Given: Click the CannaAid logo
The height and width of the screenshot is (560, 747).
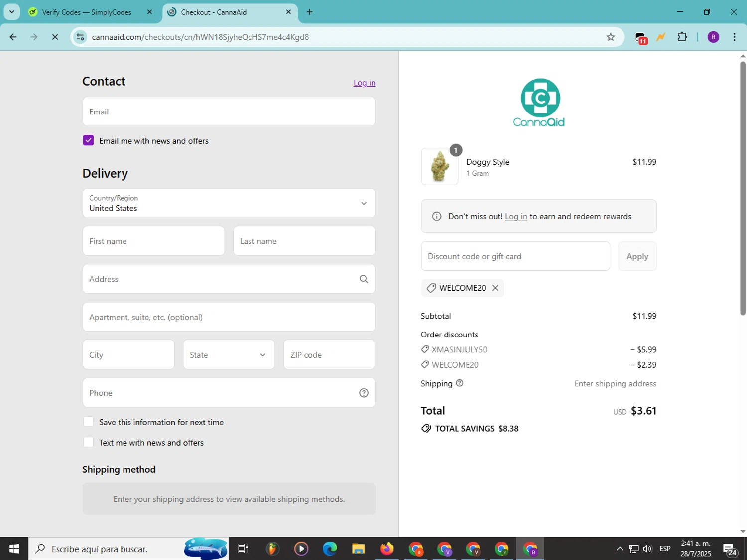Looking at the screenshot, I should pos(539,103).
